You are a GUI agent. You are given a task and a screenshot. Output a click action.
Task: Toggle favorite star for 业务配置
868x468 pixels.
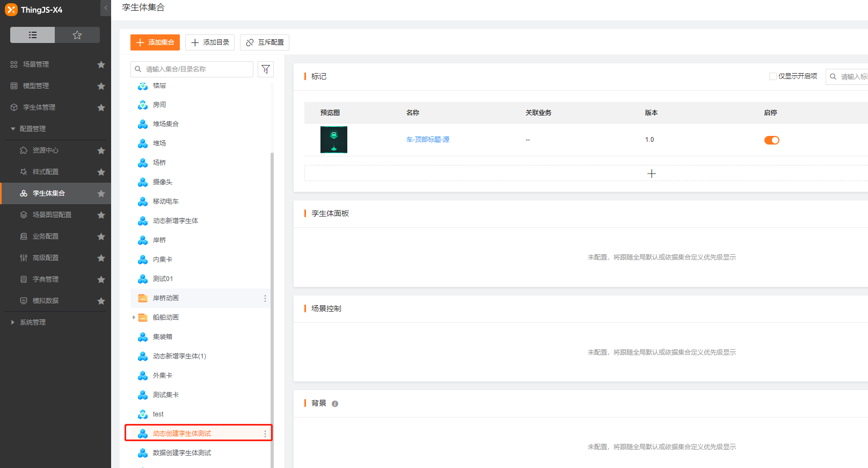click(101, 236)
